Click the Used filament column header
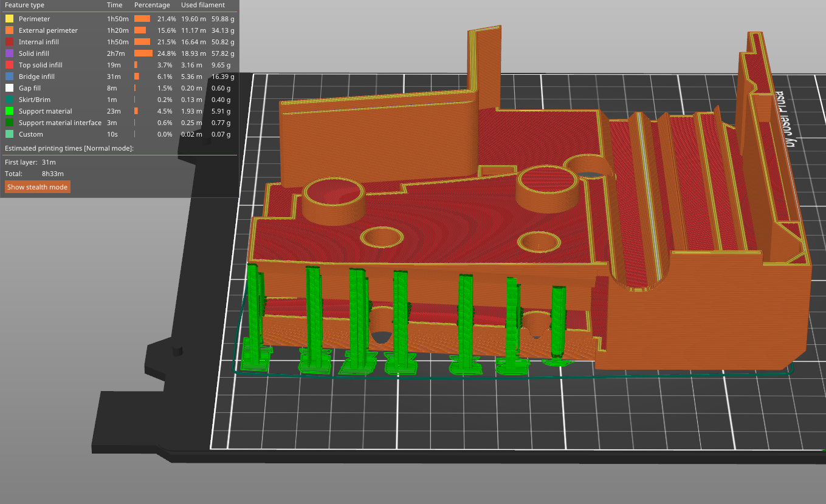This screenshot has width=826, height=504. point(203,5)
